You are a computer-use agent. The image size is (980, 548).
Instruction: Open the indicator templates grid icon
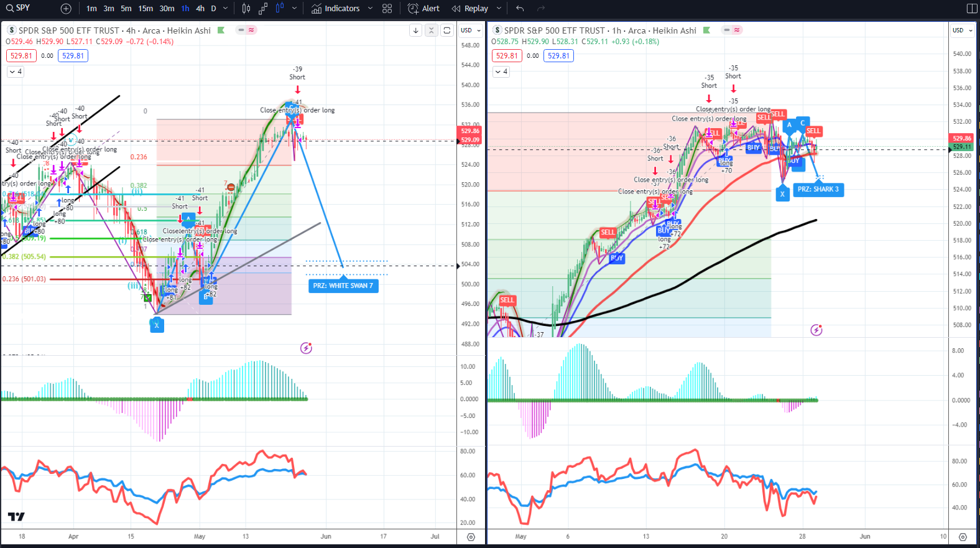[x=387, y=9]
